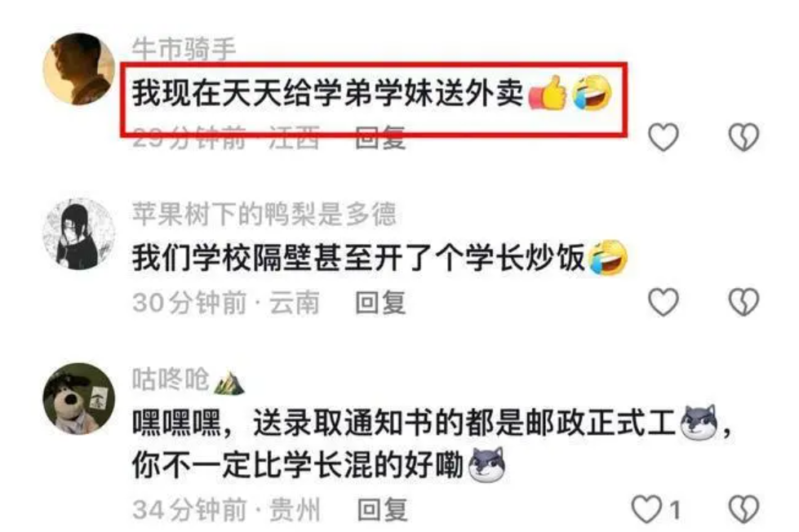Open 咕咚呛's dog avatar
Viewport: 799px width, 532px height.
(78, 398)
